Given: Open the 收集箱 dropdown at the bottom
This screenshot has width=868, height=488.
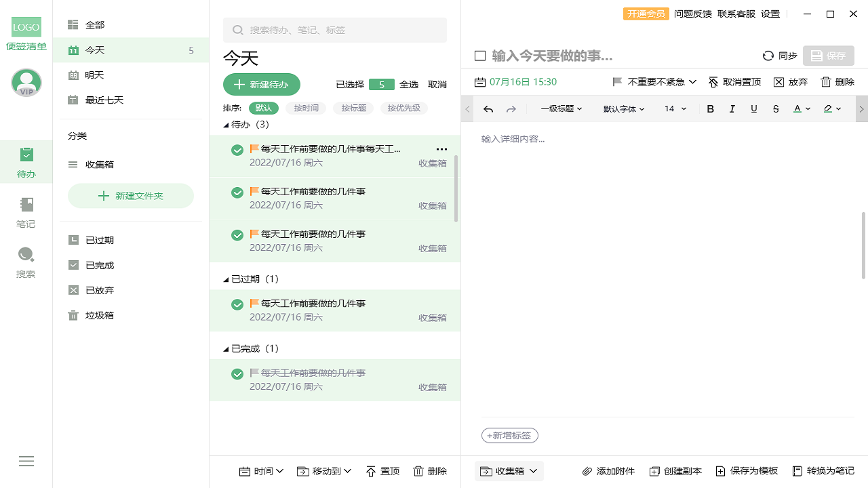Looking at the screenshot, I should 509,470.
